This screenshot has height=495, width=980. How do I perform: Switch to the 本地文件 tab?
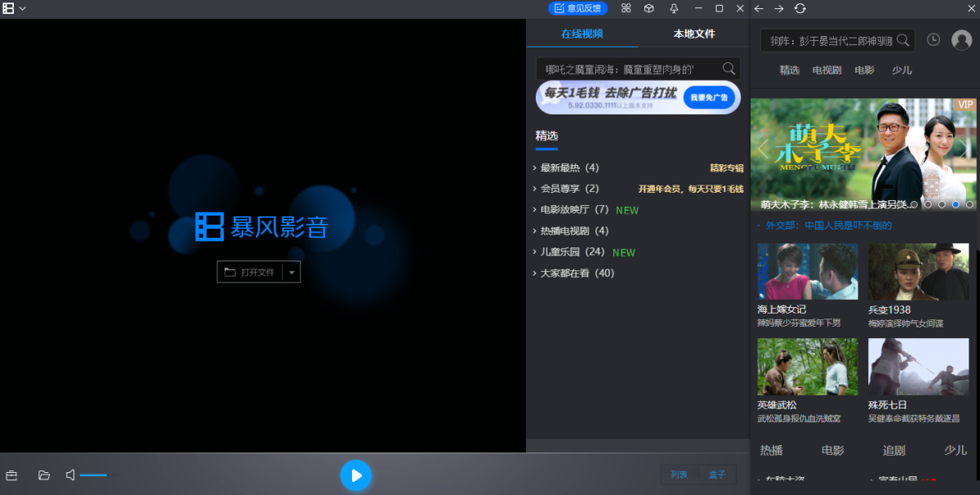[694, 34]
